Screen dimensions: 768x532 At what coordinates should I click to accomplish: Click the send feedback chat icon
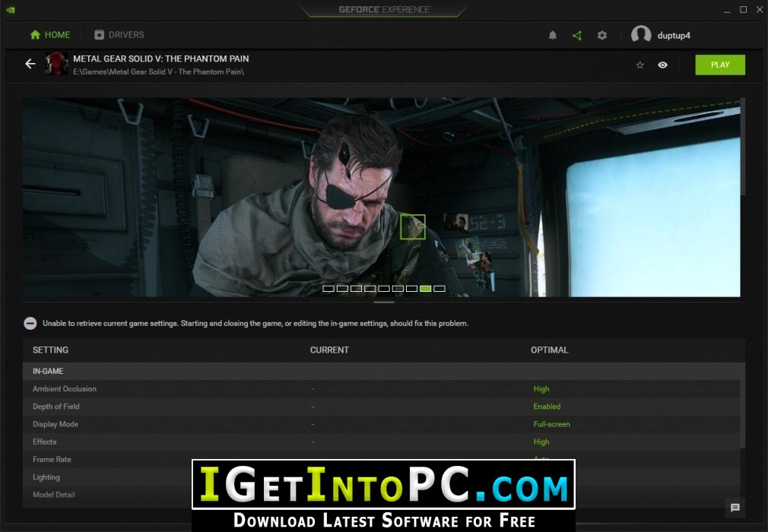[x=735, y=508]
